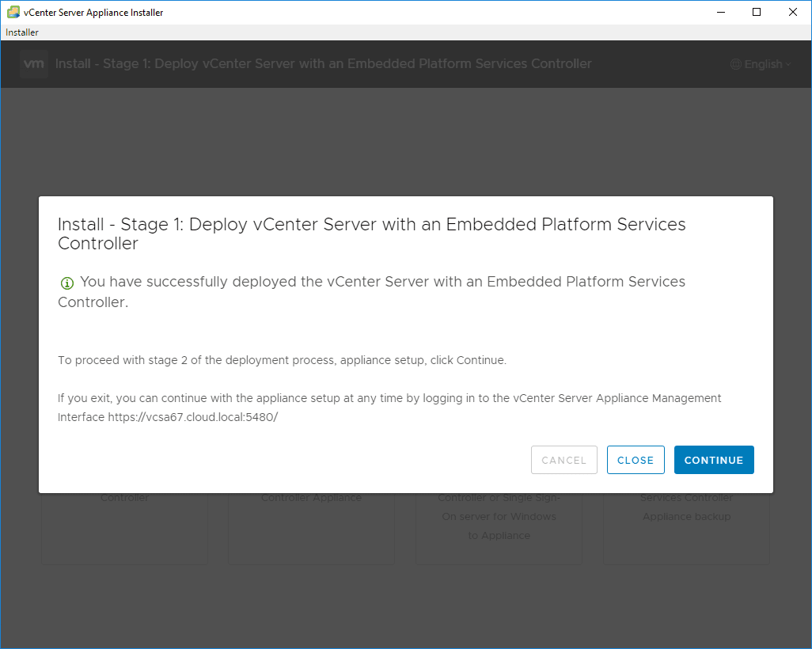Maximize the installer window
The width and height of the screenshot is (812, 649).
(x=757, y=12)
